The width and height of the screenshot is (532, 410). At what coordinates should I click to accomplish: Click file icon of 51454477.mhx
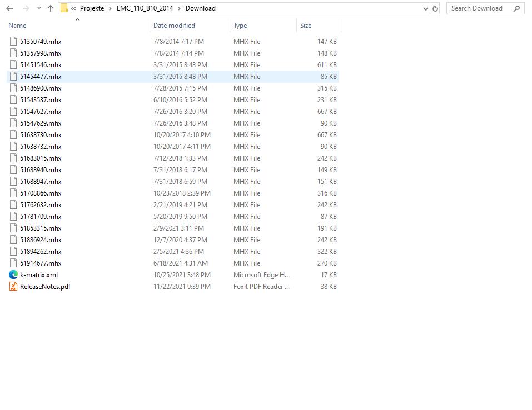coord(13,76)
